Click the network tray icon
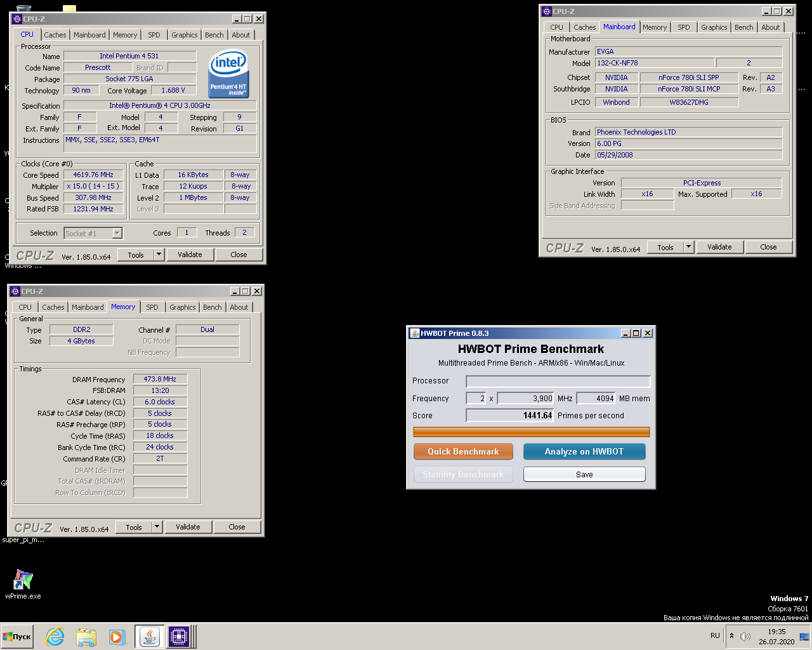 coord(804,636)
